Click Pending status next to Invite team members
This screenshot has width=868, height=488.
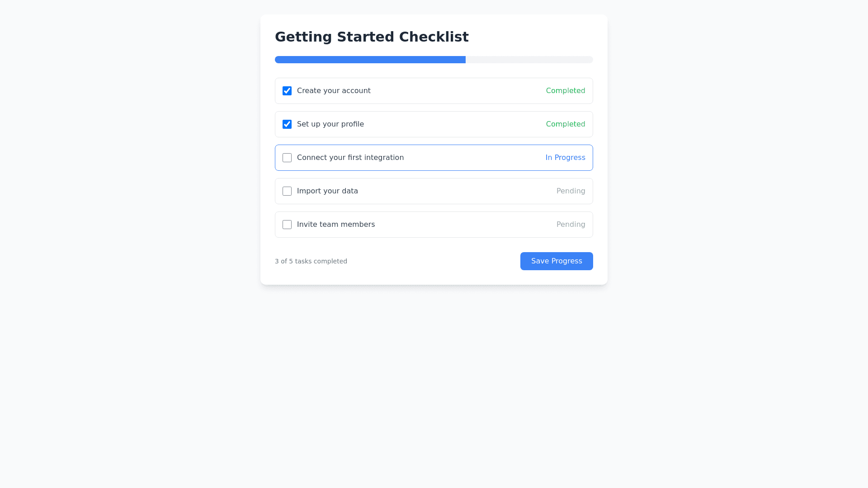pos(571,225)
